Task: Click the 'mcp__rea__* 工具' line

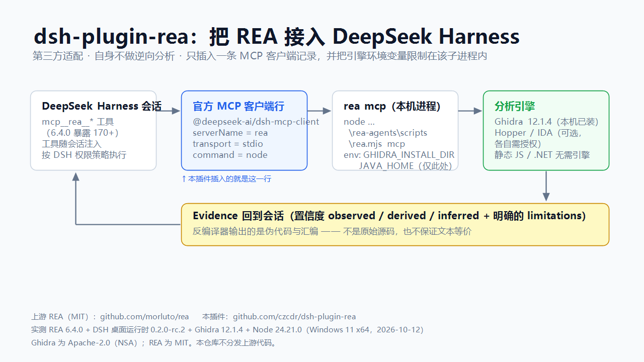Action: pos(78,122)
